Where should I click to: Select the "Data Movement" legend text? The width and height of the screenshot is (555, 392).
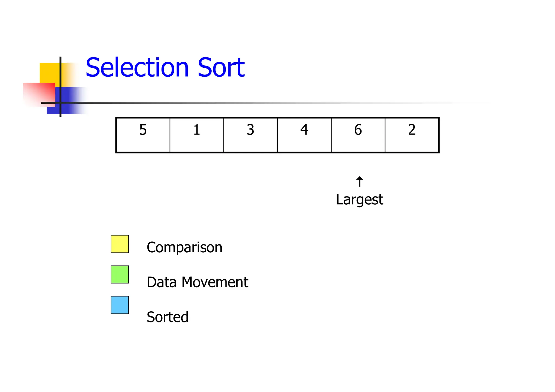pos(197,282)
